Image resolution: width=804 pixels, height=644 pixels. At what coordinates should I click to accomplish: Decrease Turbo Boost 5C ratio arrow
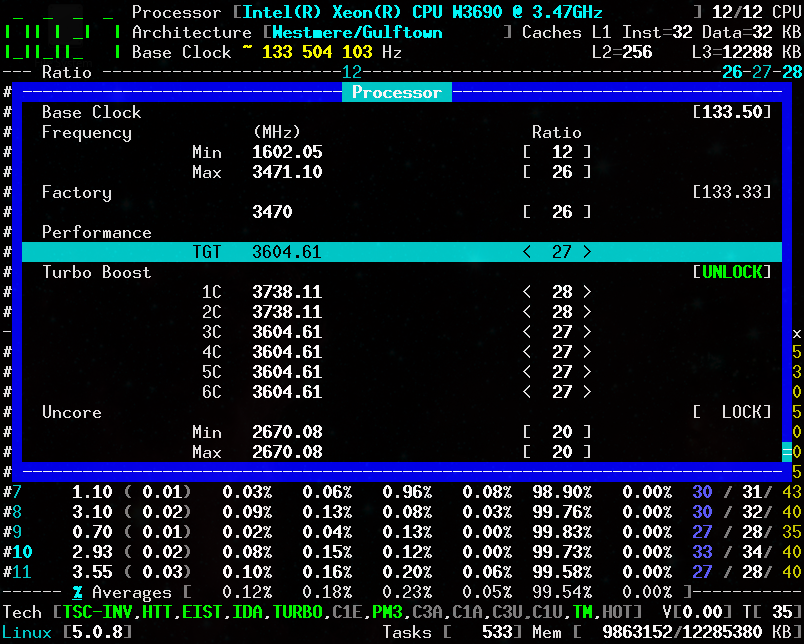point(527,372)
